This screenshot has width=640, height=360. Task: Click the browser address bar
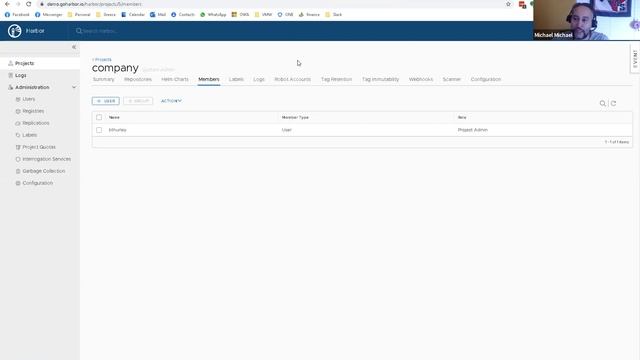click(269, 4)
